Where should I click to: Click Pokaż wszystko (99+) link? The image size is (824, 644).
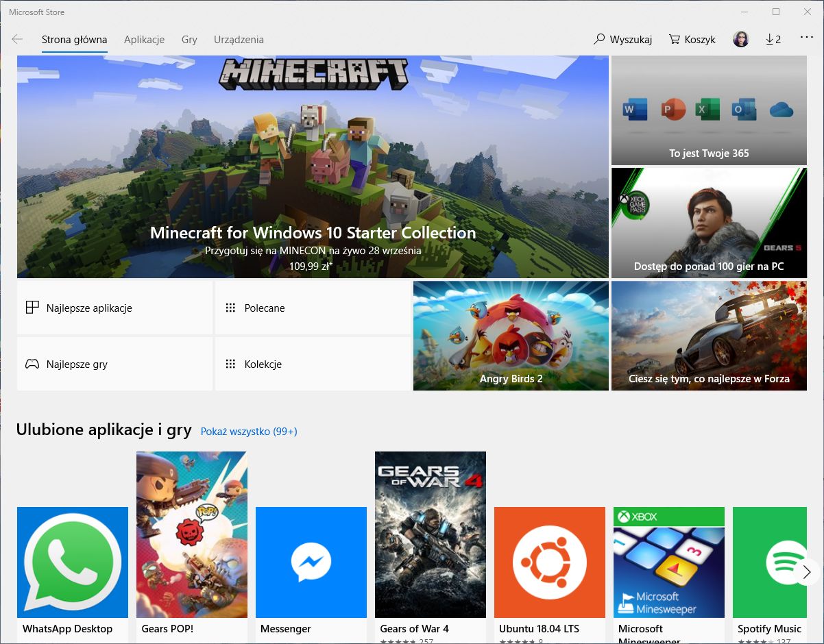point(249,431)
